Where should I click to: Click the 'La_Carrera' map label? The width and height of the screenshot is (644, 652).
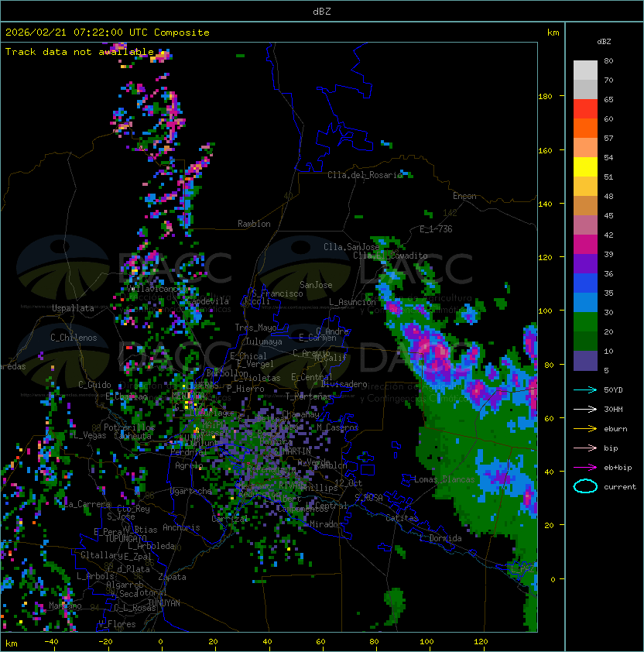coord(87,504)
